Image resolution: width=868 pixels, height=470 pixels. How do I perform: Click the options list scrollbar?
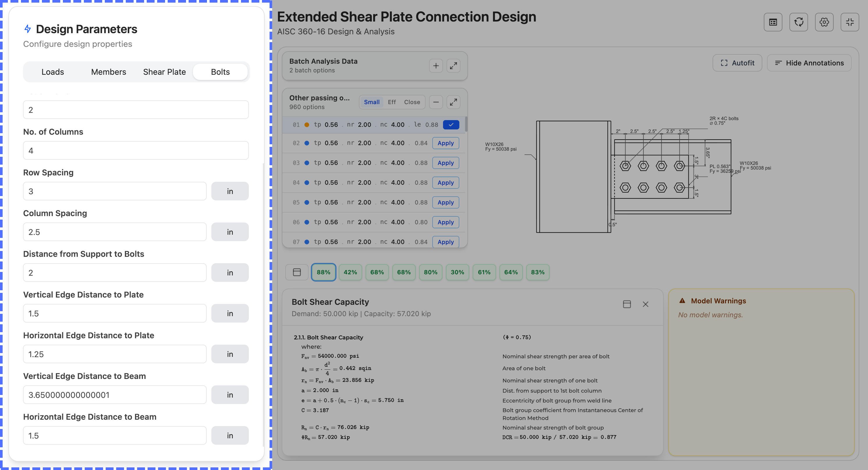coord(466,124)
